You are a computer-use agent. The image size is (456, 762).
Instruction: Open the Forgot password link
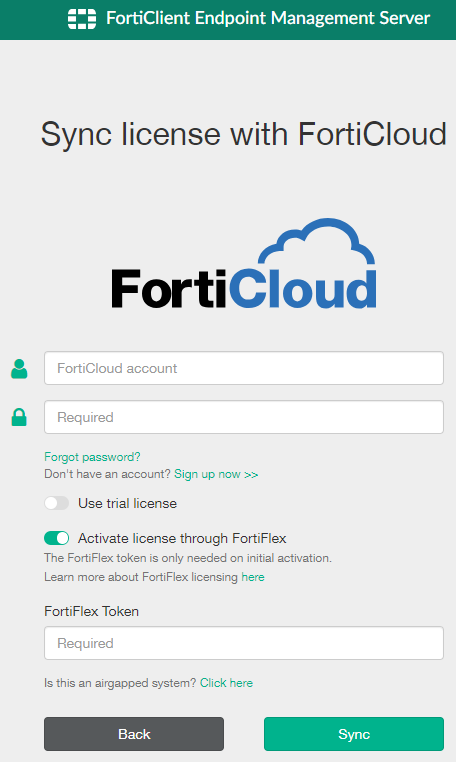point(92,457)
